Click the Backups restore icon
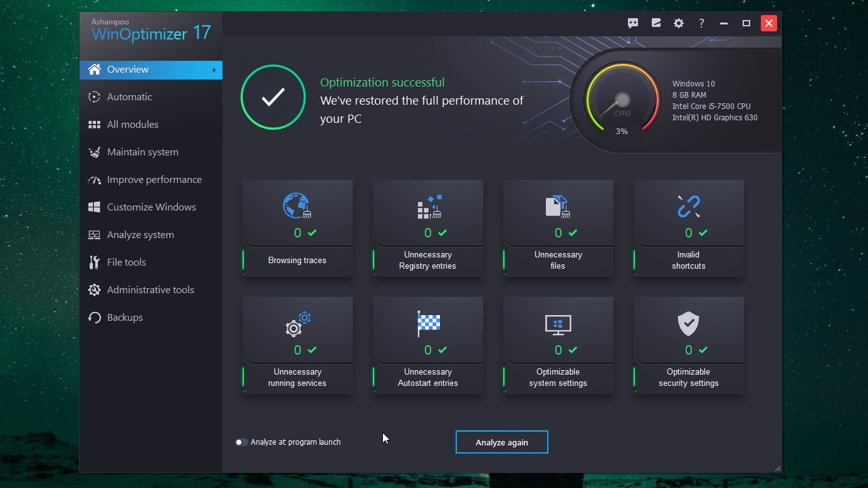The width and height of the screenshot is (868, 488). point(94,318)
